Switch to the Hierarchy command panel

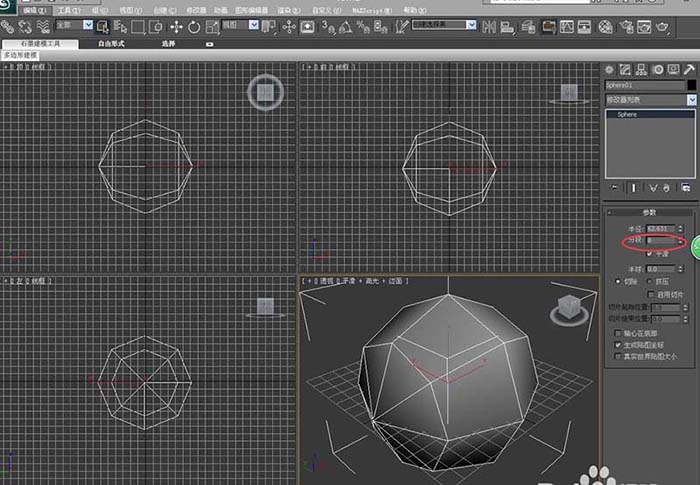click(x=642, y=69)
